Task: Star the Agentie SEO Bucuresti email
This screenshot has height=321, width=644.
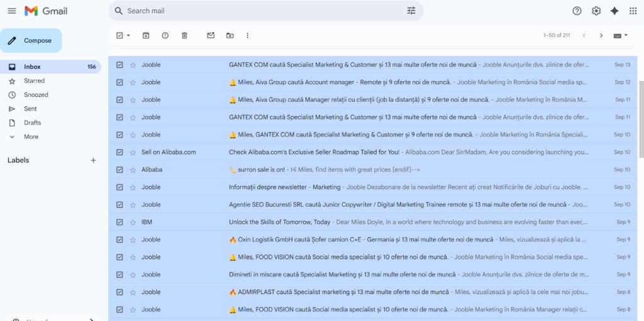Action: (133, 205)
